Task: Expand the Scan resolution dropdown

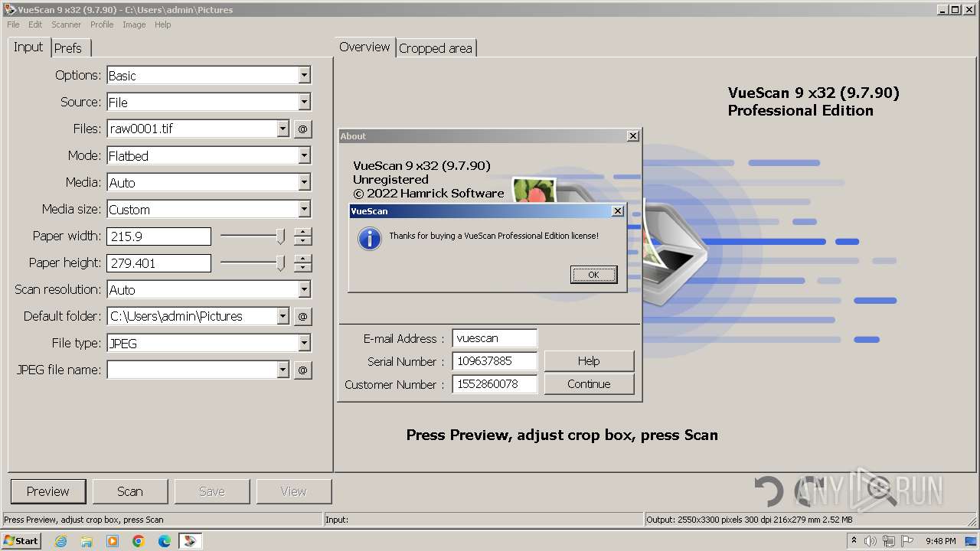Action: coord(304,290)
